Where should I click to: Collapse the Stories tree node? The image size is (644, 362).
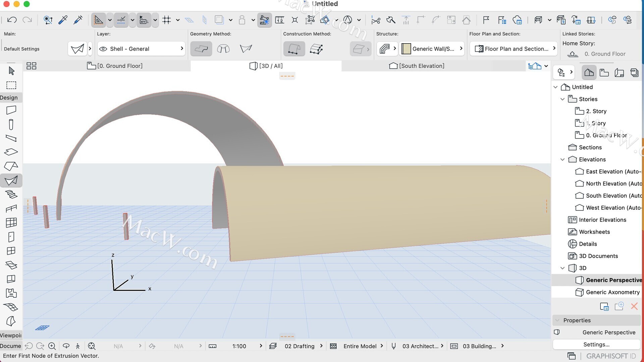click(x=562, y=99)
